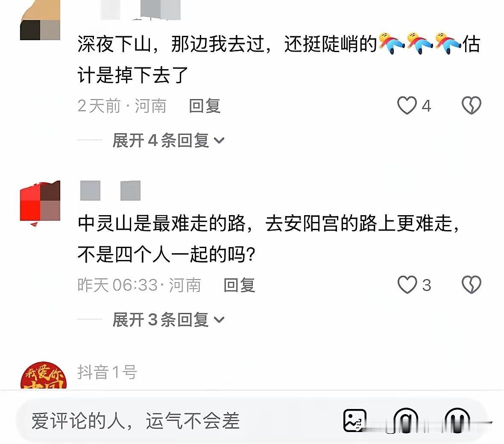This screenshot has height=444, width=504.
Task: Expand 展开3条回复 replies
Action: (x=168, y=320)
